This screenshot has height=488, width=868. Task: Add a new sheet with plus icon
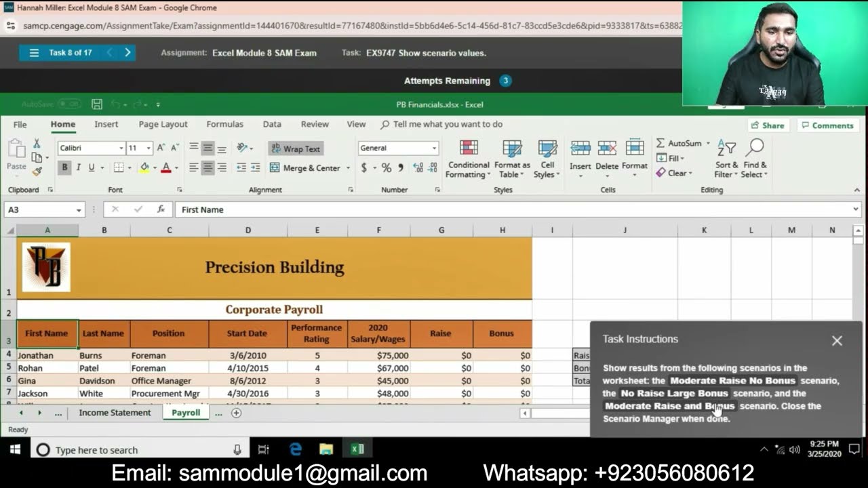pyautogui.click(x=236, y=413)
